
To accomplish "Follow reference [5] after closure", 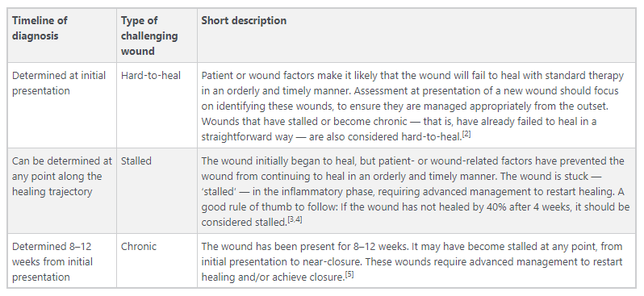I will [349, 274].
